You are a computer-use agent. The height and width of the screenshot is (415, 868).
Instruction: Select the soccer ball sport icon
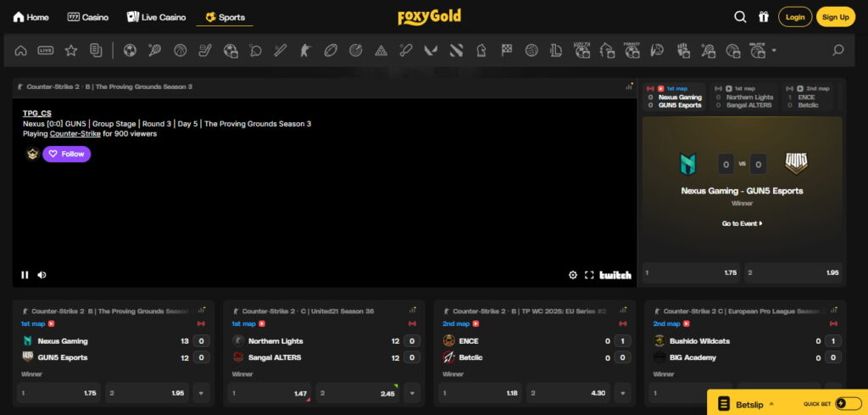(x=130, y=50)
